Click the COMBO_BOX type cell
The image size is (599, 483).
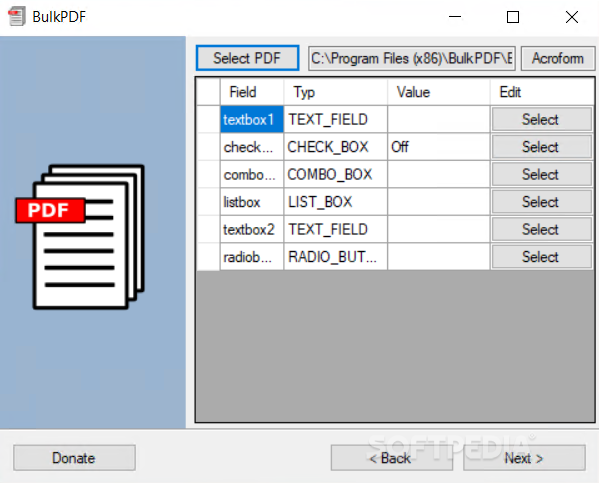335,175
